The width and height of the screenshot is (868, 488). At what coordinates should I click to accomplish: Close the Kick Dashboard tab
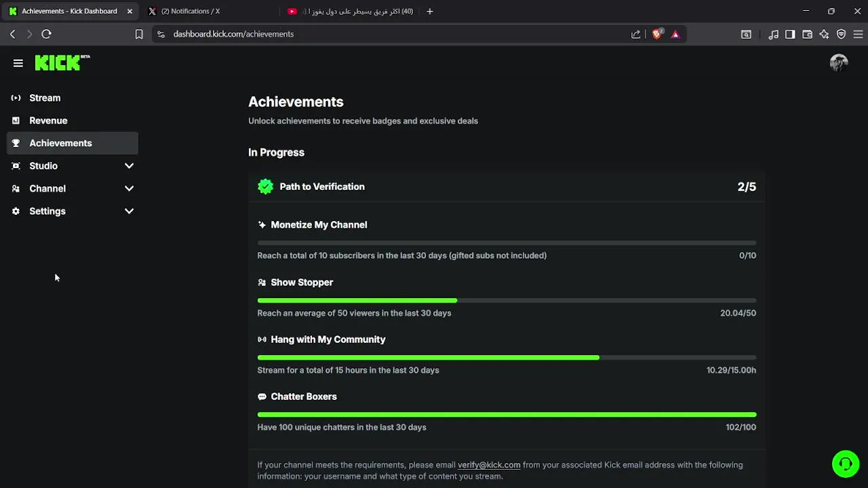point(130,12)
